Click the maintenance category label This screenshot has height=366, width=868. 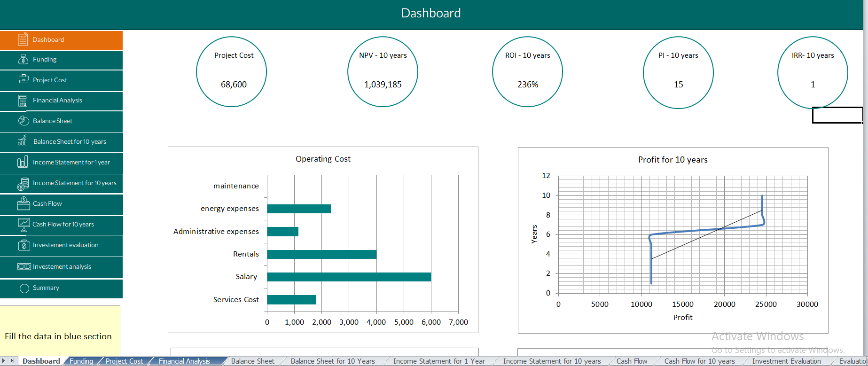click(x=236, y=186)
